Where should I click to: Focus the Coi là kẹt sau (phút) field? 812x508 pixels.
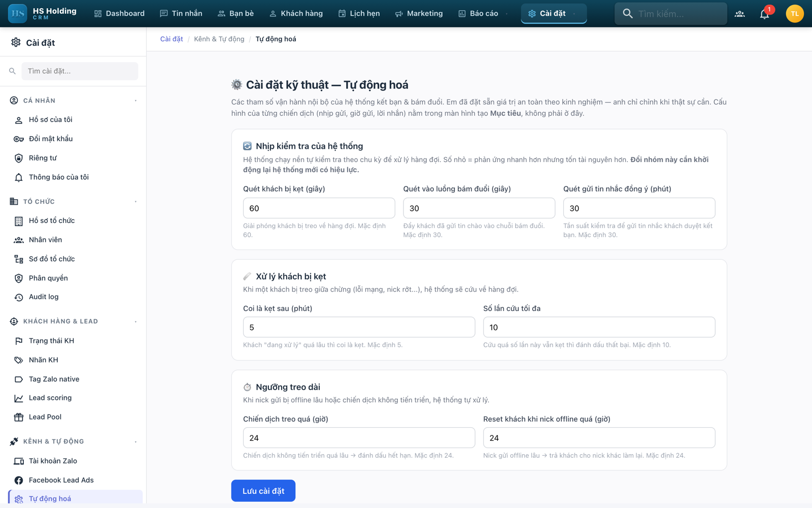coord(359,327)
